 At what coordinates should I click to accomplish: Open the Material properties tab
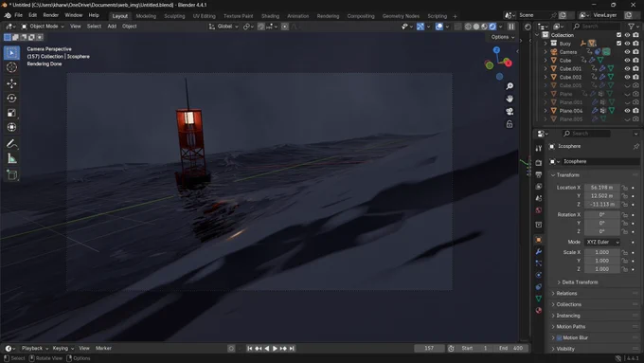coord(539,310)
